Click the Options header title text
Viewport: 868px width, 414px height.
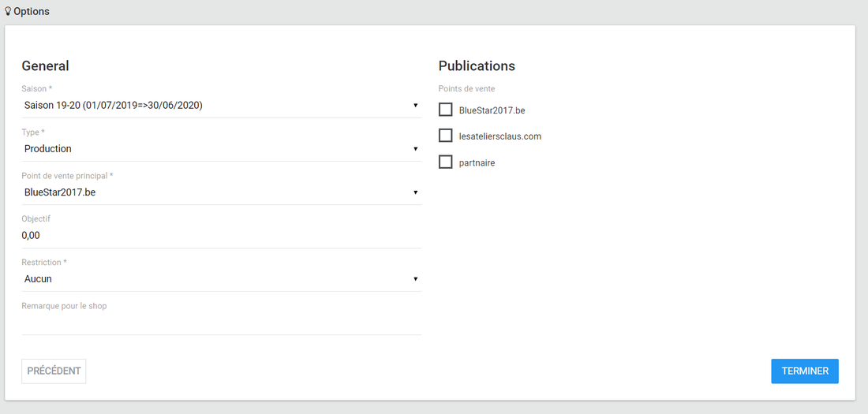click(32, 12)
